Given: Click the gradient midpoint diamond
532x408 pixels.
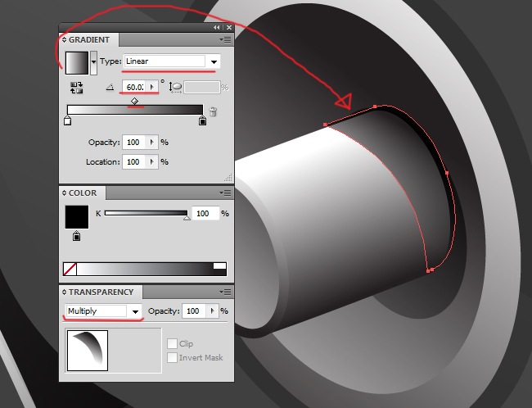Looking at the screenshot, I should pyautogui.click(x=135, y=102).
